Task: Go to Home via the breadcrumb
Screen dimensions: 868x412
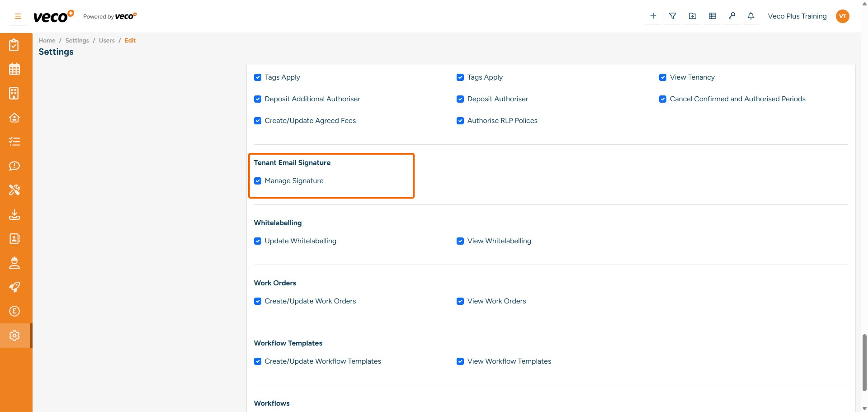Action: (47, 40)
